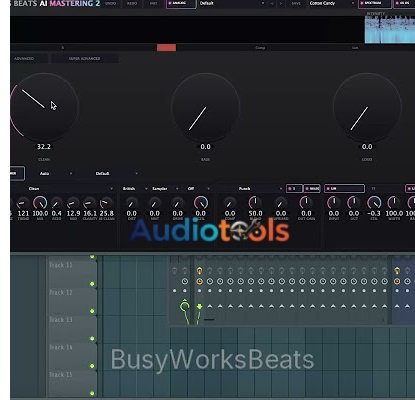This screenshot has width=415, height=400.
Task: Click the first knob under the British dropdown
Action: [131, 203]
